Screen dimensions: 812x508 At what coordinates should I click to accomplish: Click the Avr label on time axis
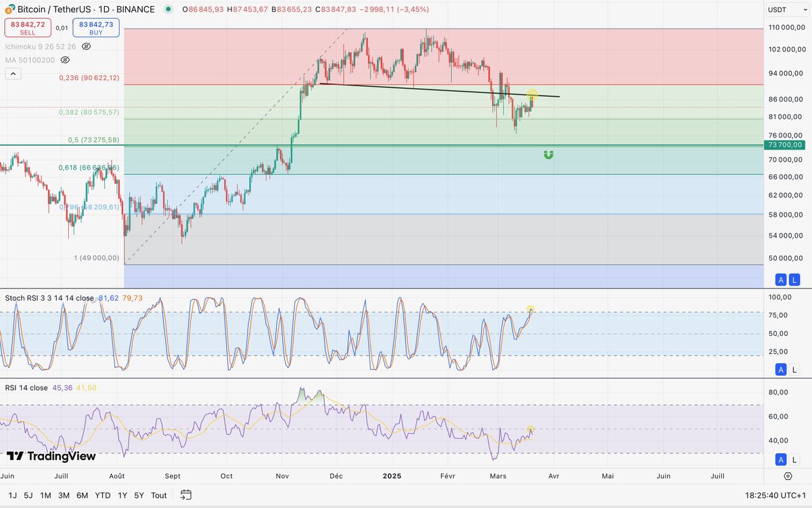553,476
